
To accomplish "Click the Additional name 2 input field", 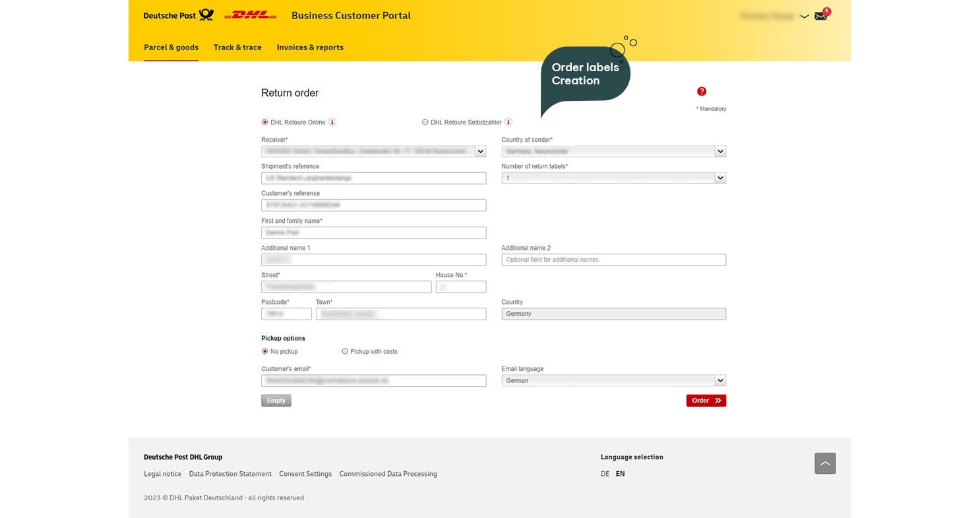I will [613, 260].
